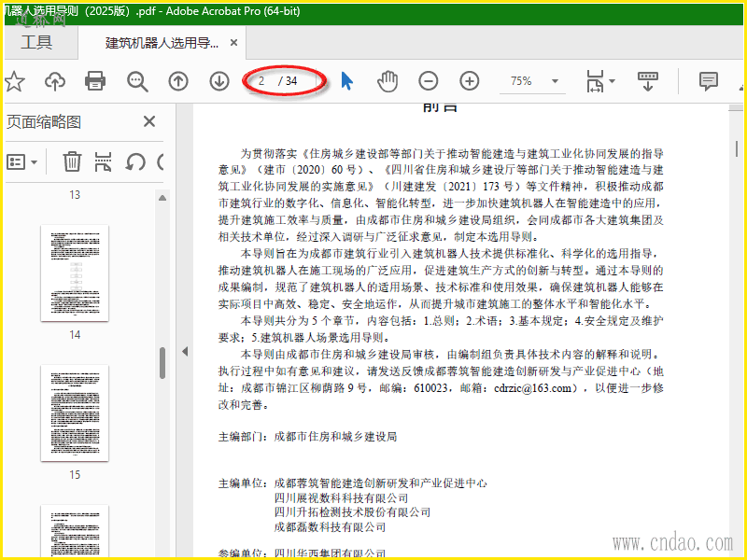Upload the file with the cloud icon
Viewport: 747px width, 560px height.
pos(55,81)
